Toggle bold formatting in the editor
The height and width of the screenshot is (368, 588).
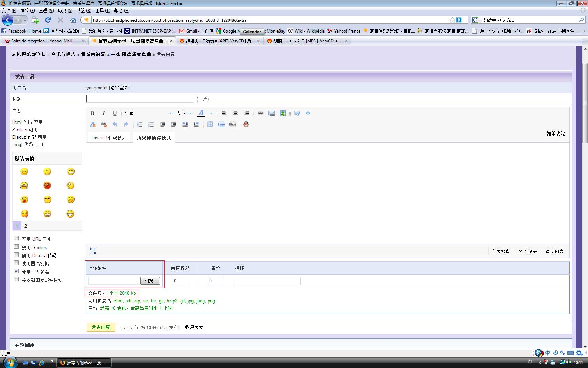[x=92, y=113]
